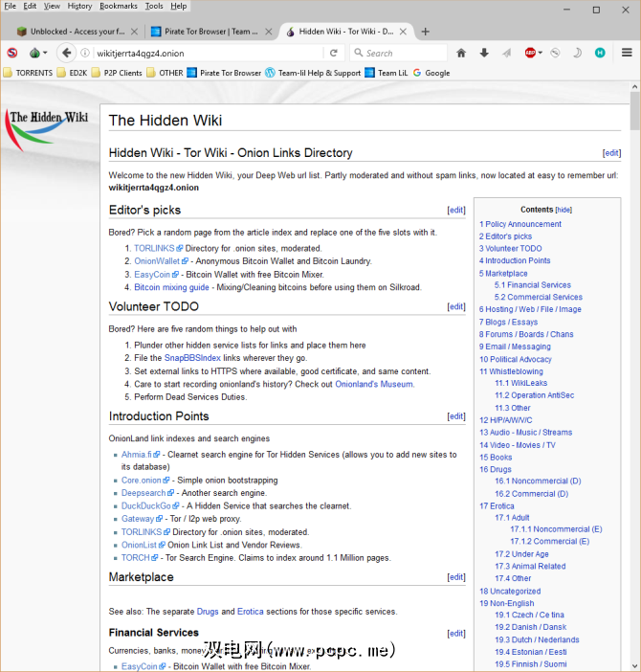
Task: Open the History menu
Action: click(79, 6)
